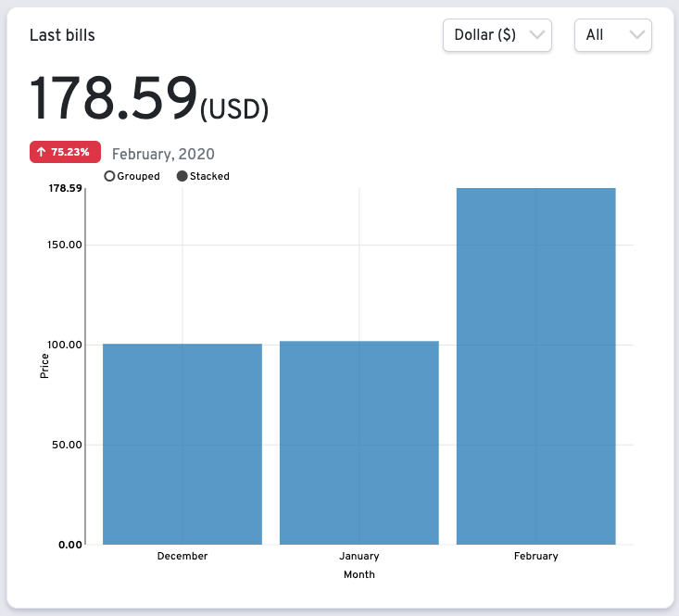Click the 178.59 (USD) total amount
The height and width of the screenshot is (616, 679).
(x=149, y=98)
